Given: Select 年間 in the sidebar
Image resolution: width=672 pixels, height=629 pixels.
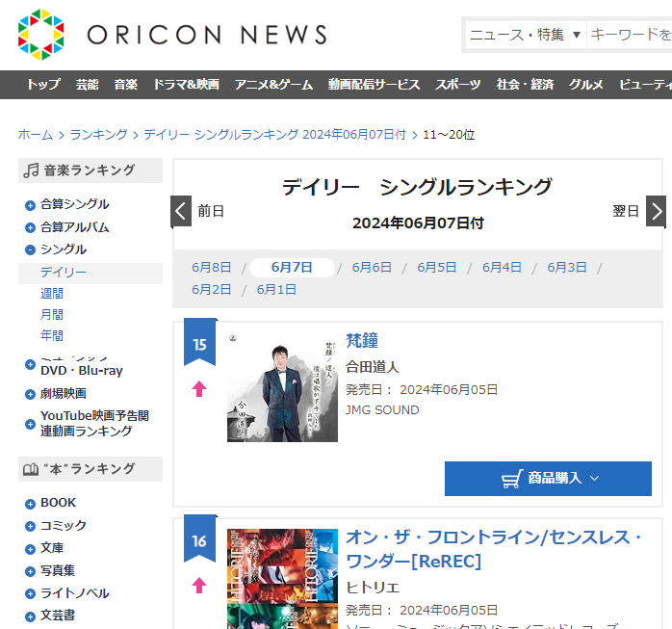Looking at the screenshot, I should point(52,336).
